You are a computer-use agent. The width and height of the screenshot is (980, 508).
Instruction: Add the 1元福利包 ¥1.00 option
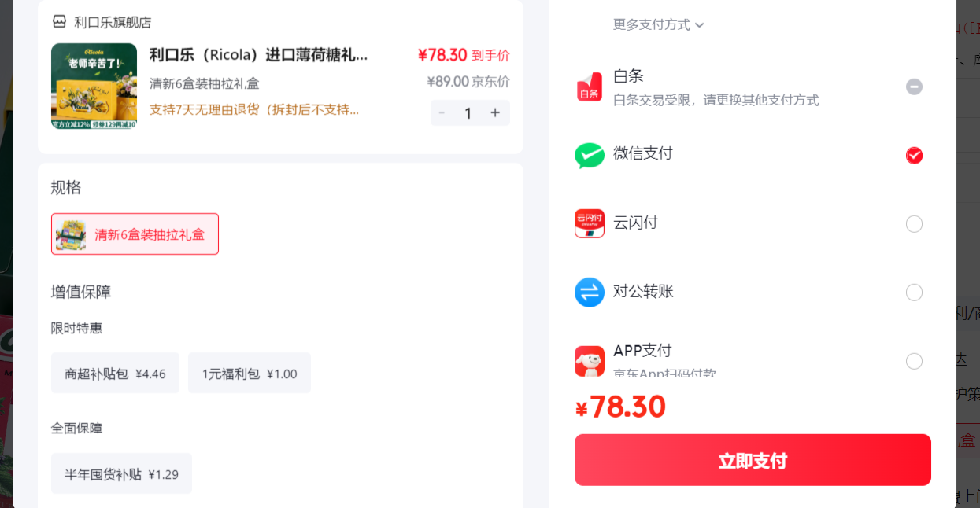coord(250,373)
